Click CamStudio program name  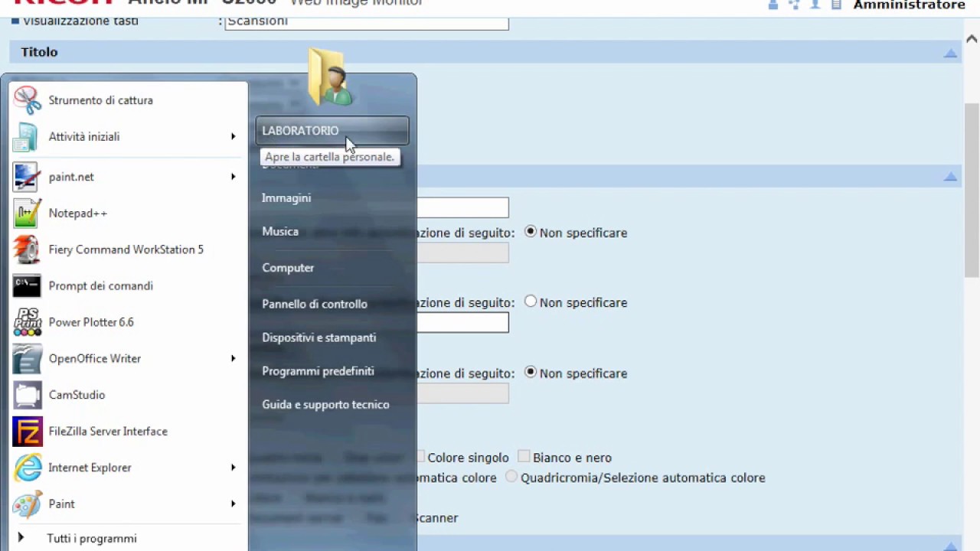(77, 395)
